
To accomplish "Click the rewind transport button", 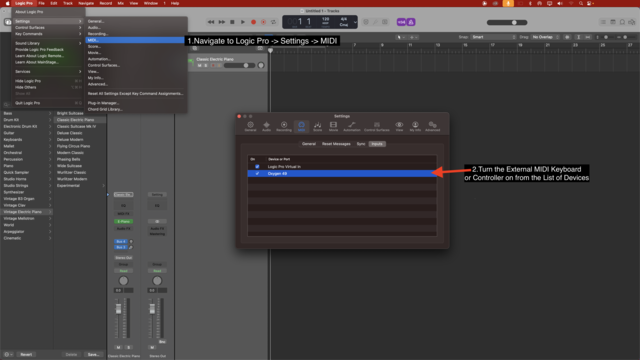I will click(211, 22).
